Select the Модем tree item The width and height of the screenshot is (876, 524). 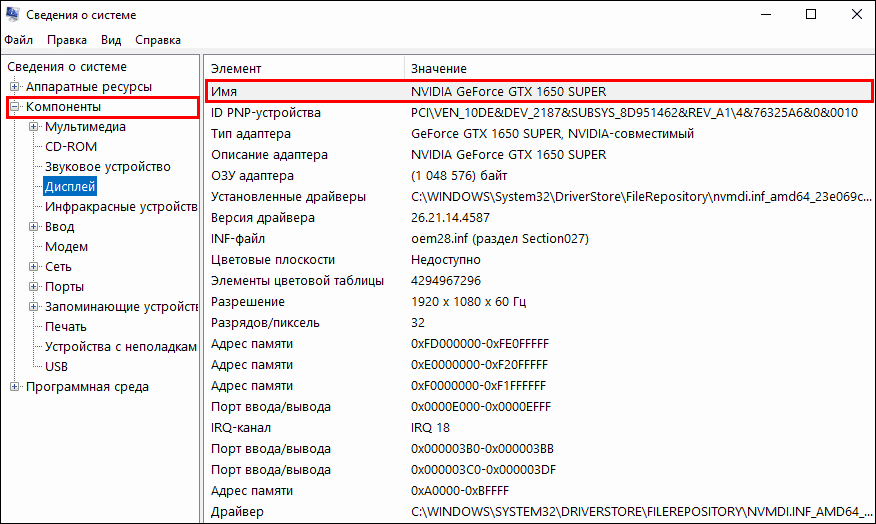pos(66,247)
